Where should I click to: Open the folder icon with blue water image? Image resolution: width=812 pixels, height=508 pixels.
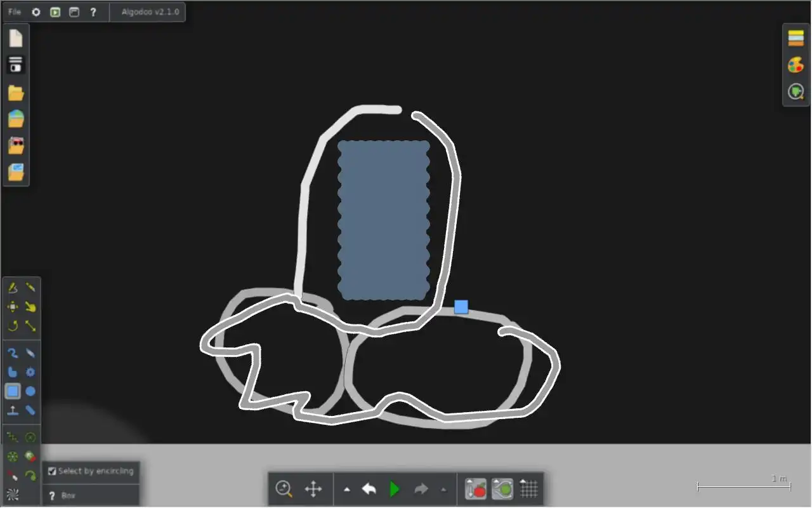(x=16, y=119)
